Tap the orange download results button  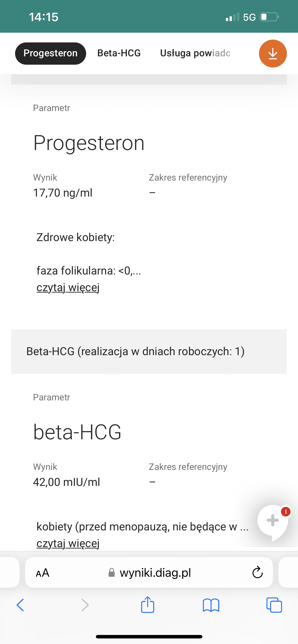pos(272,54)
